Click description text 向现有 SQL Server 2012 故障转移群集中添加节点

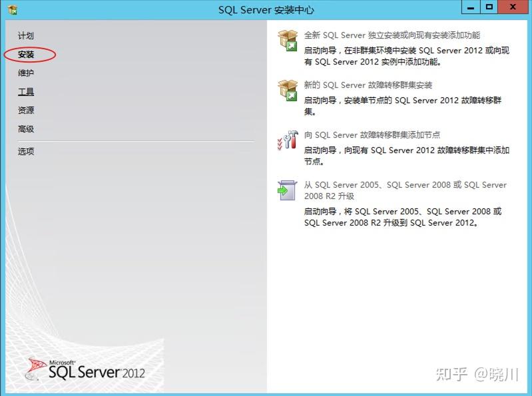[x=406, y=156]
